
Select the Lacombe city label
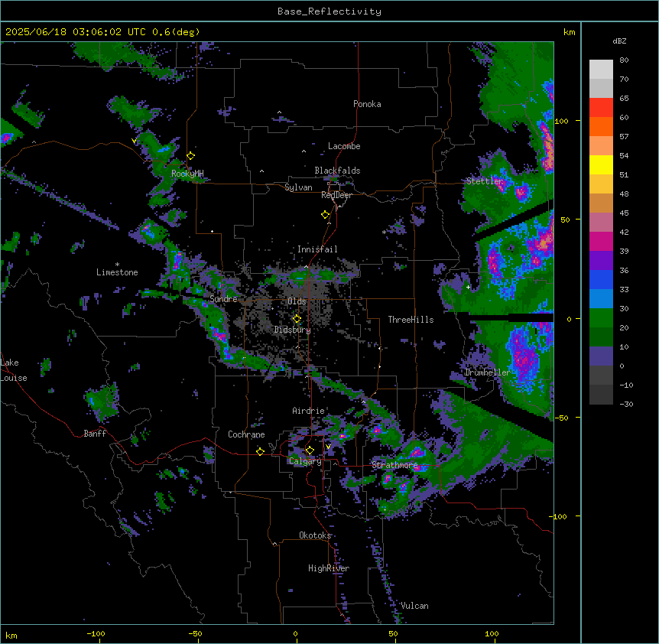point(344,146)
